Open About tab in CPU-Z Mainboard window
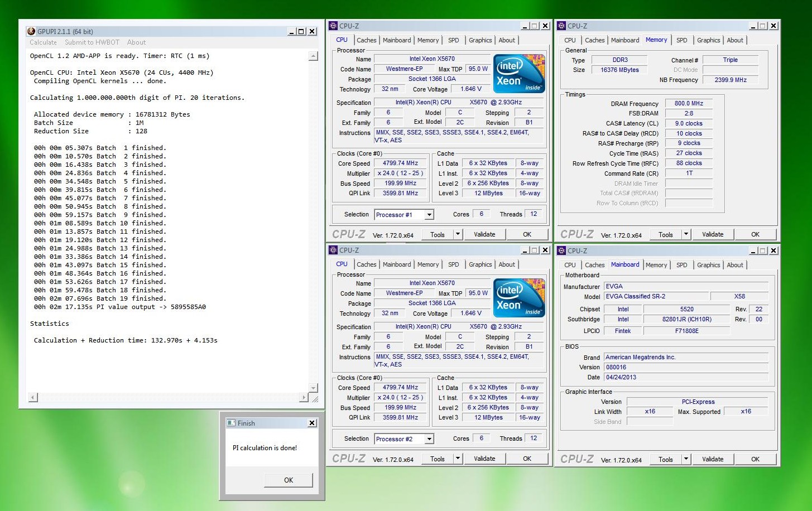The height and width of the screenshot is (511, 812). coord(735,265)
